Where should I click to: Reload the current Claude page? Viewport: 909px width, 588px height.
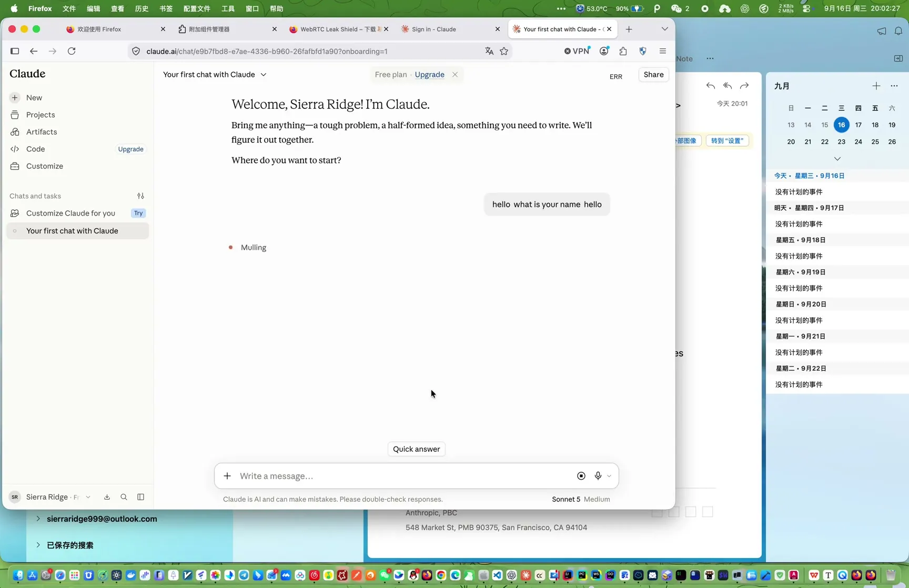pos(72,51)
